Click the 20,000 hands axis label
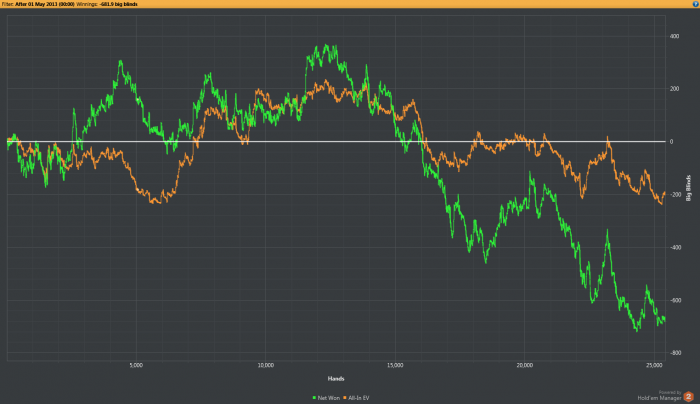 click(525, 365)
